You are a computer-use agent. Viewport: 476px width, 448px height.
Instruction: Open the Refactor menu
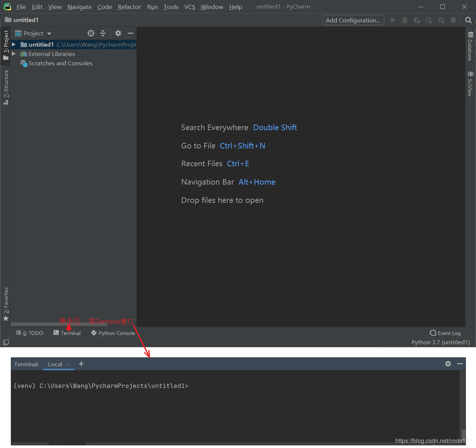[x=129, y=7]
